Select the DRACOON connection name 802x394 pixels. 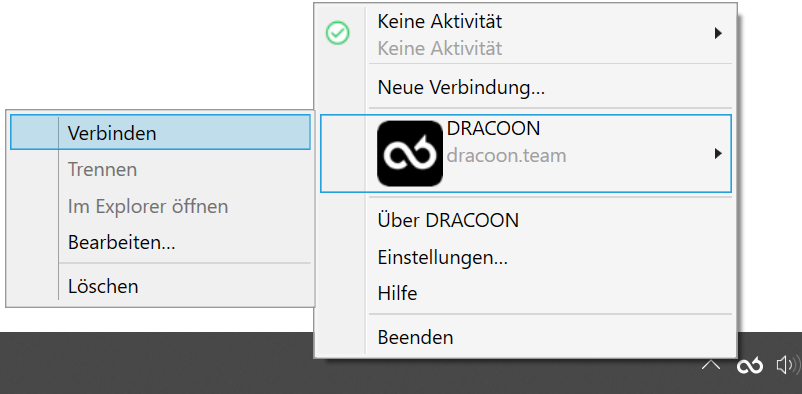point(493,128)
